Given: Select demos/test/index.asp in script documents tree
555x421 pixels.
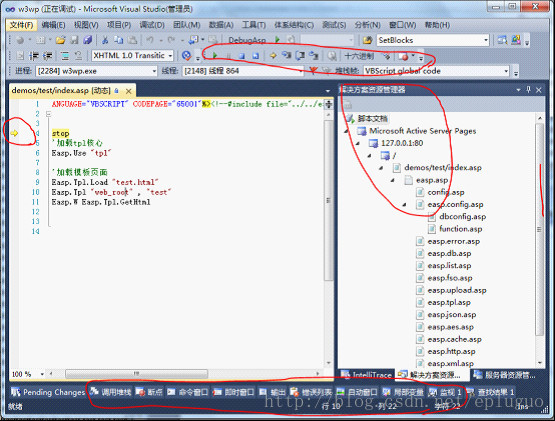Looking at the screenshot, I should point(443,168).
